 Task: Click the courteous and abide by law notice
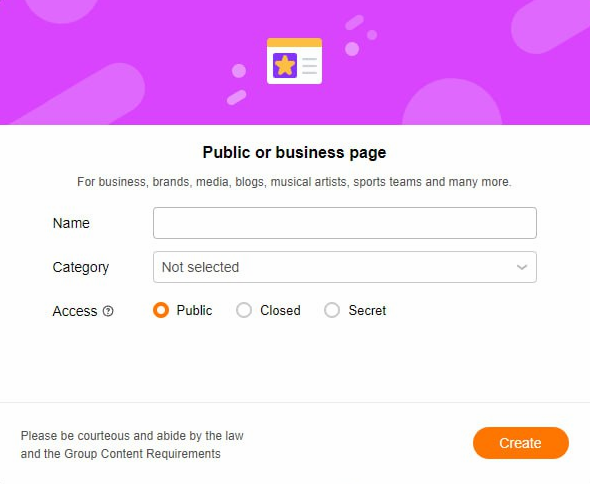click(132, 445)
